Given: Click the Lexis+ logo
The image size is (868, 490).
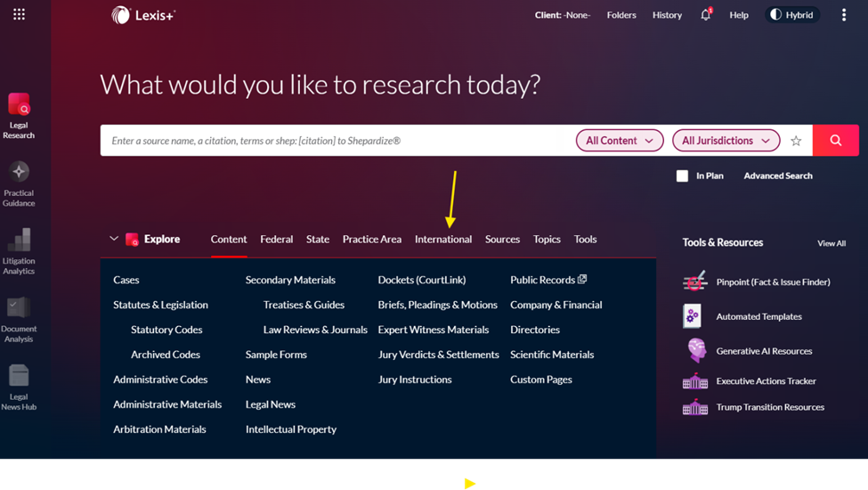Looking at the screenshot, I should (142, 15).
